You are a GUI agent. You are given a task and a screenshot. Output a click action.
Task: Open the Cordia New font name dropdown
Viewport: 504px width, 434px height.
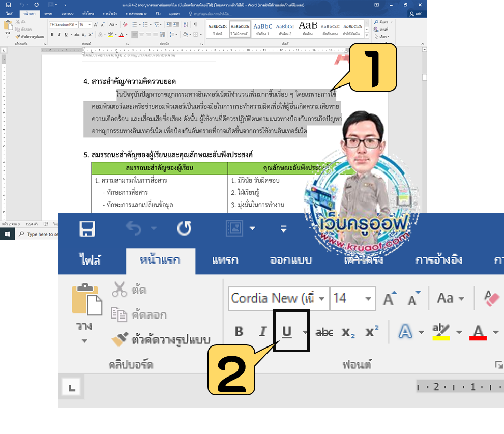pyautogui.click(x=321, y=299)
